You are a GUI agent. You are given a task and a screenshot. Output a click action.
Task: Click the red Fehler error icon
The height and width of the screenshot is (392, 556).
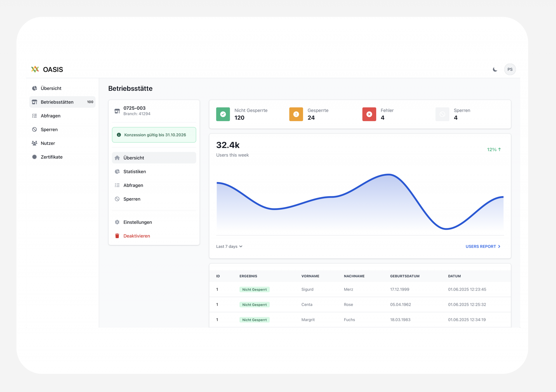369,114
